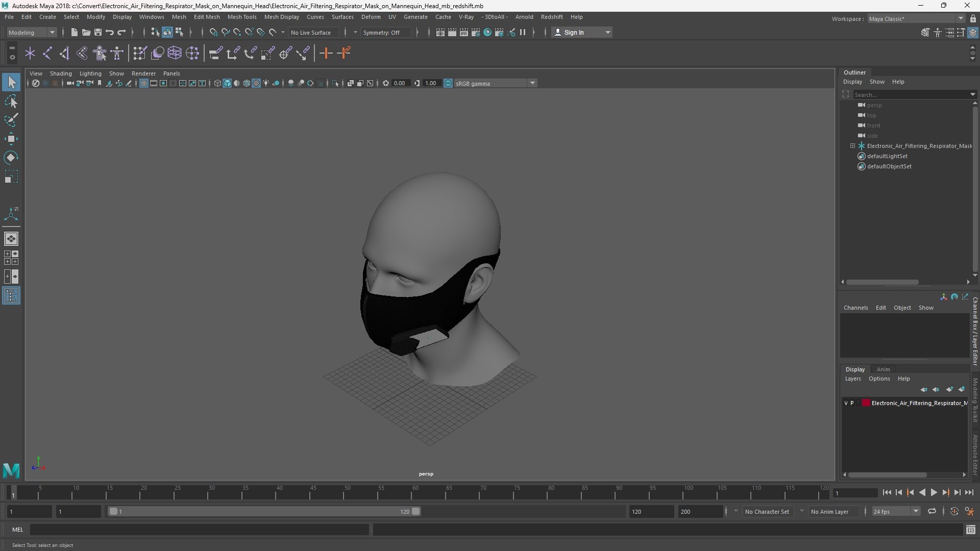Open the Modeling menu set dropdown

point(32,32)
